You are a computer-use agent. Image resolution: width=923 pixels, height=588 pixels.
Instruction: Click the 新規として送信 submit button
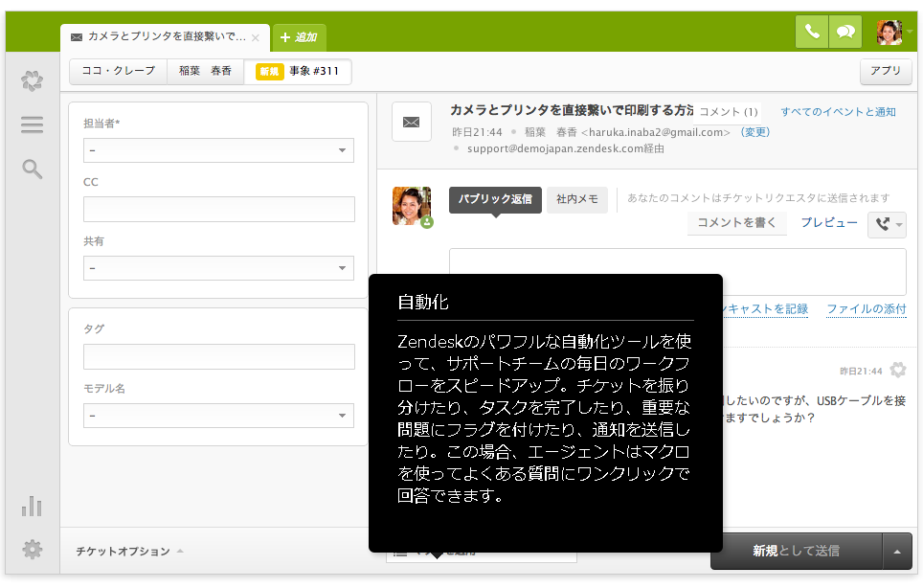[x=797, y=551]
